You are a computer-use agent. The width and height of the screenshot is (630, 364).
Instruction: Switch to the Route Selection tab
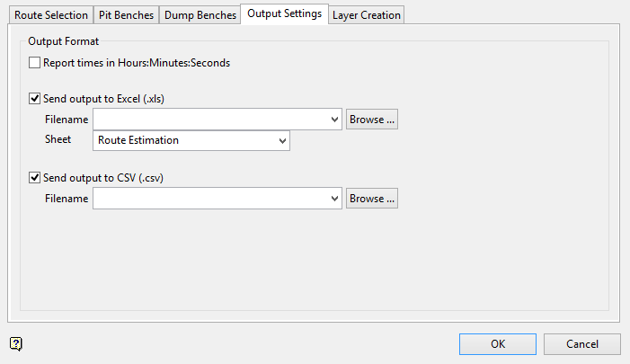pyautogui.click(x=51, y=15)
